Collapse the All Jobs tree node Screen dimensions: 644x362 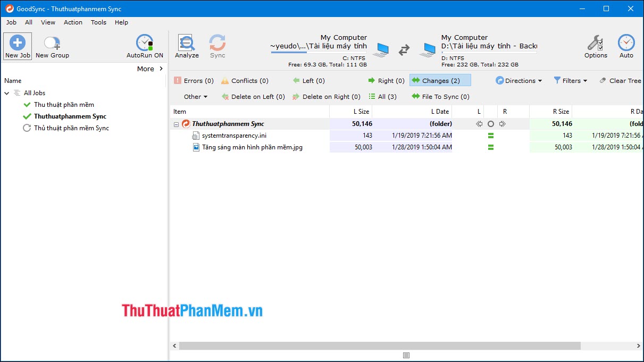pos(7,92)
